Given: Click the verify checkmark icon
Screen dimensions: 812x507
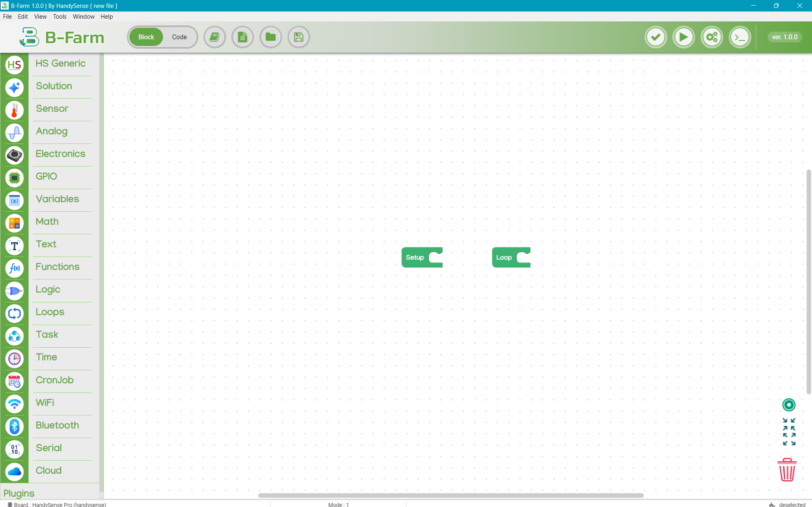Looking at the screenshot, I should 655,37.
